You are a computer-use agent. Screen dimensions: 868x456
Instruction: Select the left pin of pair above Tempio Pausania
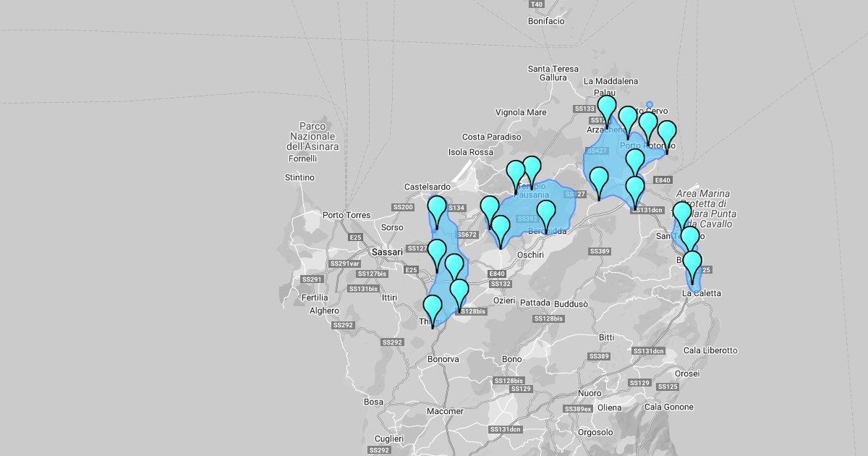point(515,174)
